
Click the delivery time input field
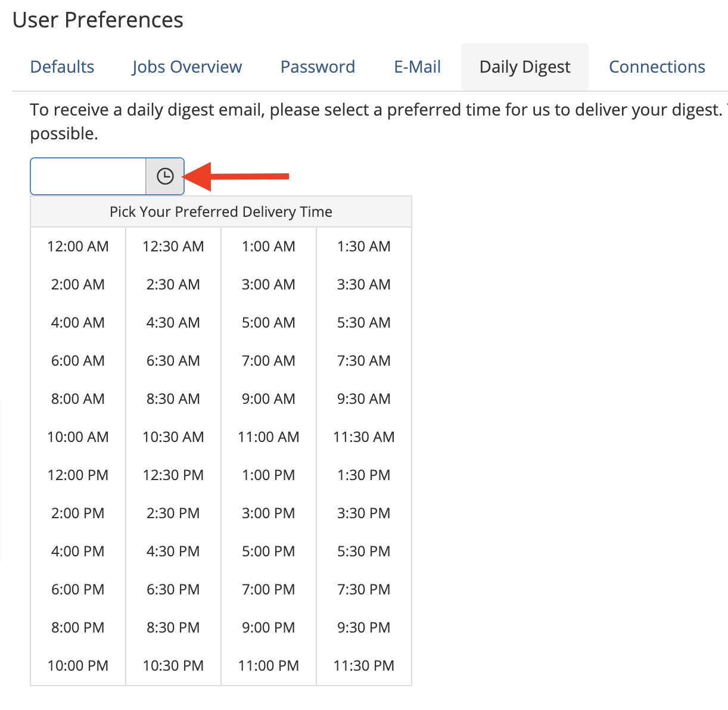(x=87, y=176)
